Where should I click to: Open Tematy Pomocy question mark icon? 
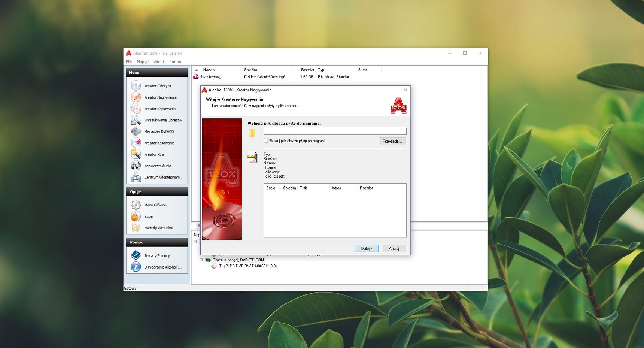click(x=136, y=255)
